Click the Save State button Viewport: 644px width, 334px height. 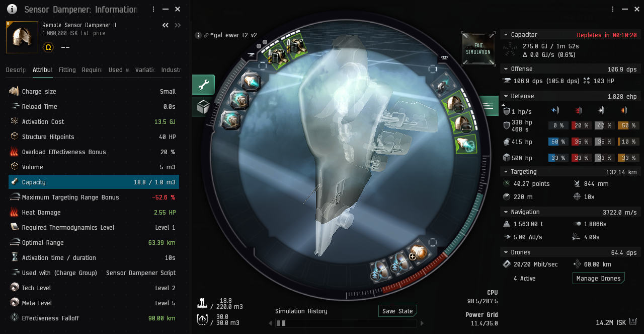397,311
